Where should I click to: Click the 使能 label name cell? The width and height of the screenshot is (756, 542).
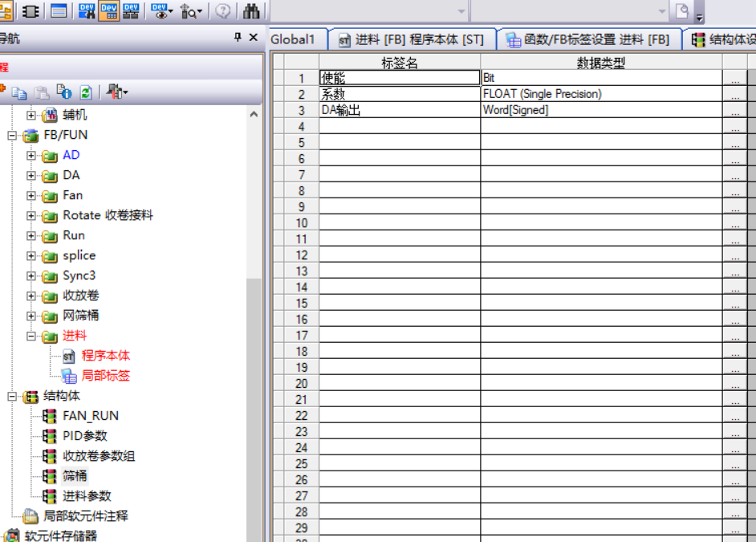click(x=399, y=78)
